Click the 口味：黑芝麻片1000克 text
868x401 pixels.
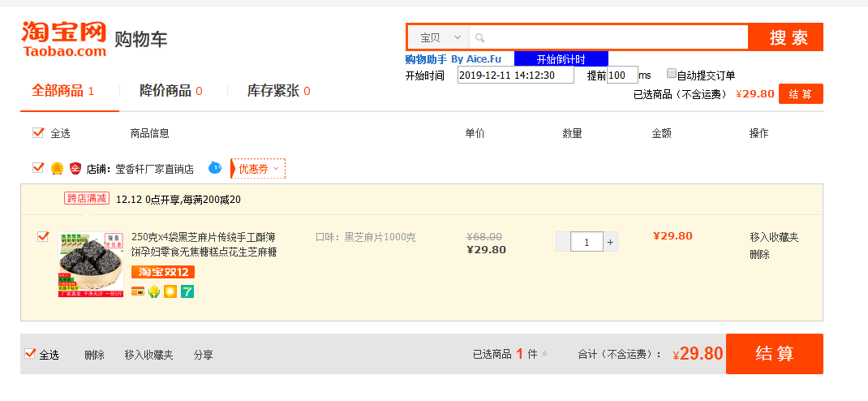(365, 238)
